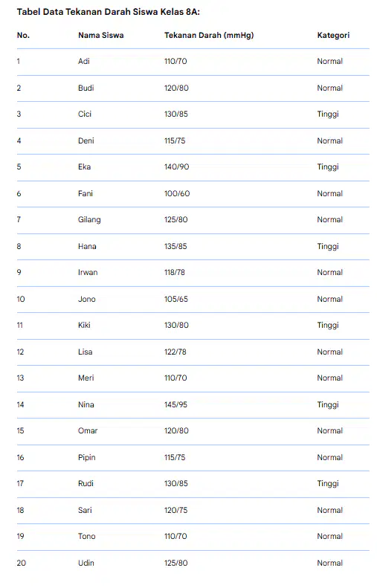This screenshot has width=377, height=588.
Task: Click the name Fani
Action: click(x=86, y=193)
